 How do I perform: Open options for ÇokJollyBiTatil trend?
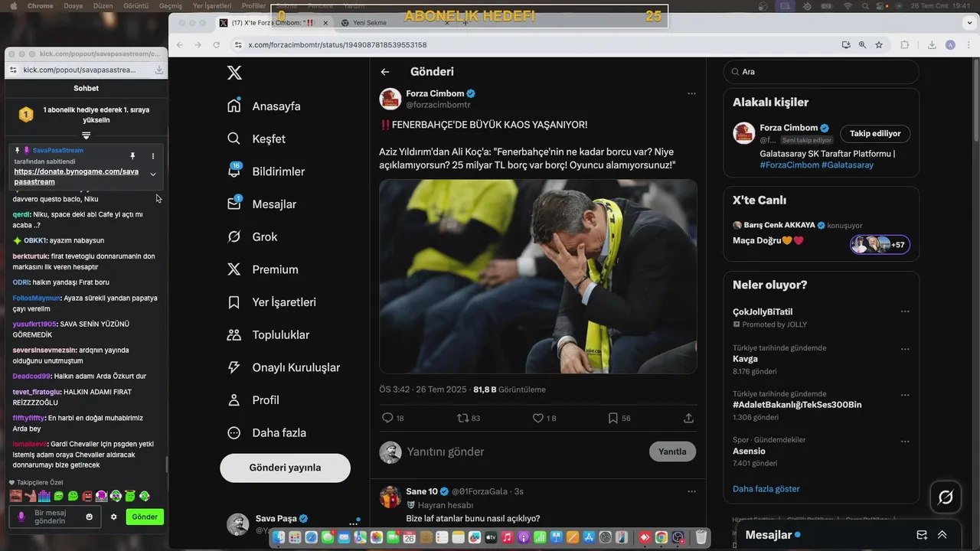point(905,311)
